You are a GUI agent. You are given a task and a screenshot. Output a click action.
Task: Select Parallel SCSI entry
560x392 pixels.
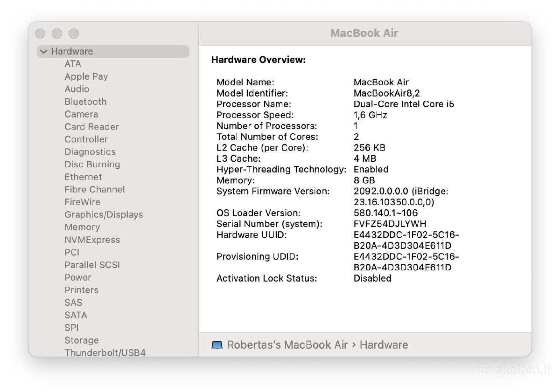[92, 265]
